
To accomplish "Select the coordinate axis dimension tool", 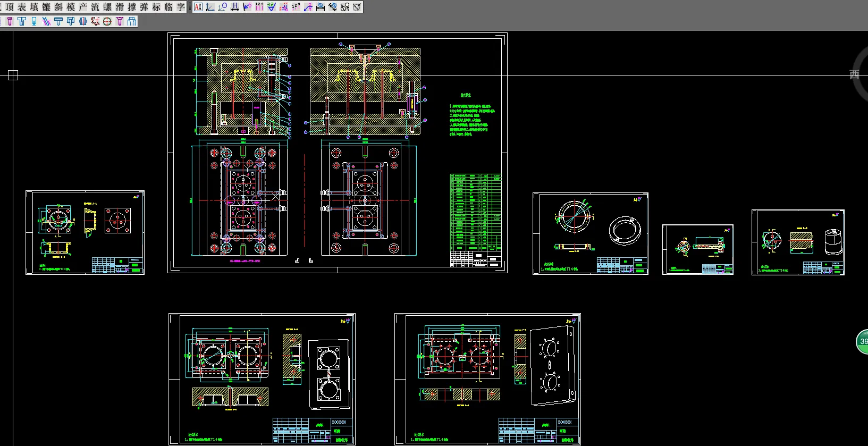I will click(x=210, y=7).
